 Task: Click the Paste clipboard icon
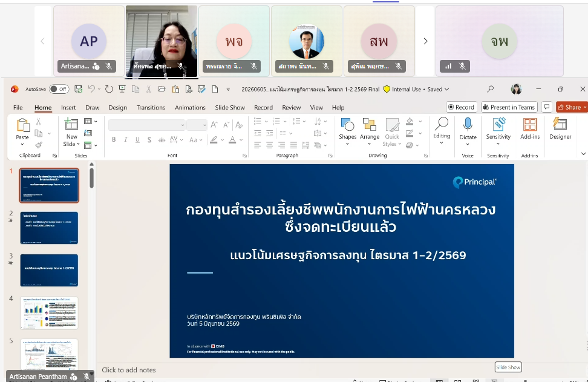[22, 125]
